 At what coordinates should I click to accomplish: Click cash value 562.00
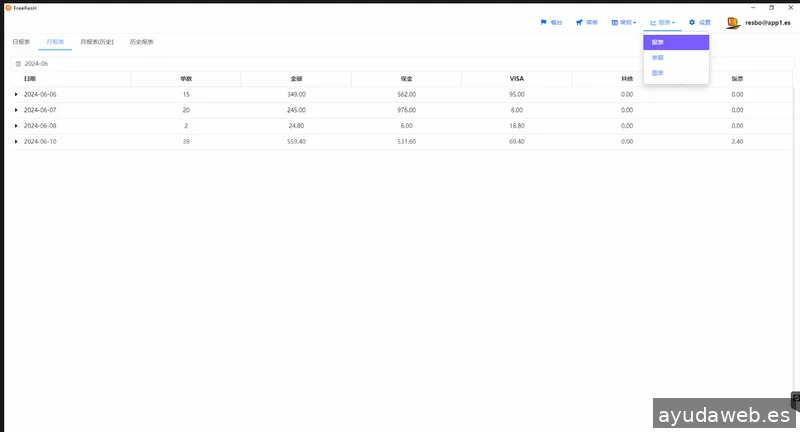pos(407,94)
